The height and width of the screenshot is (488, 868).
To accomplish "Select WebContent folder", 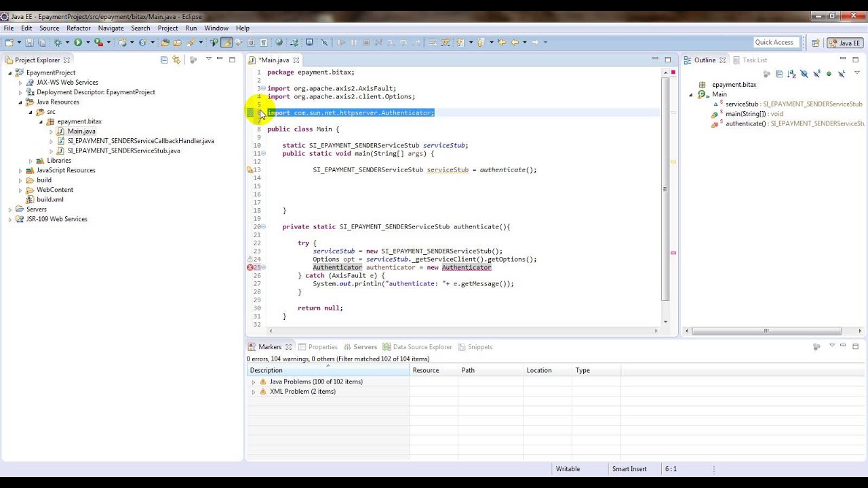I will pyautogui.click(x=54, y=190).
